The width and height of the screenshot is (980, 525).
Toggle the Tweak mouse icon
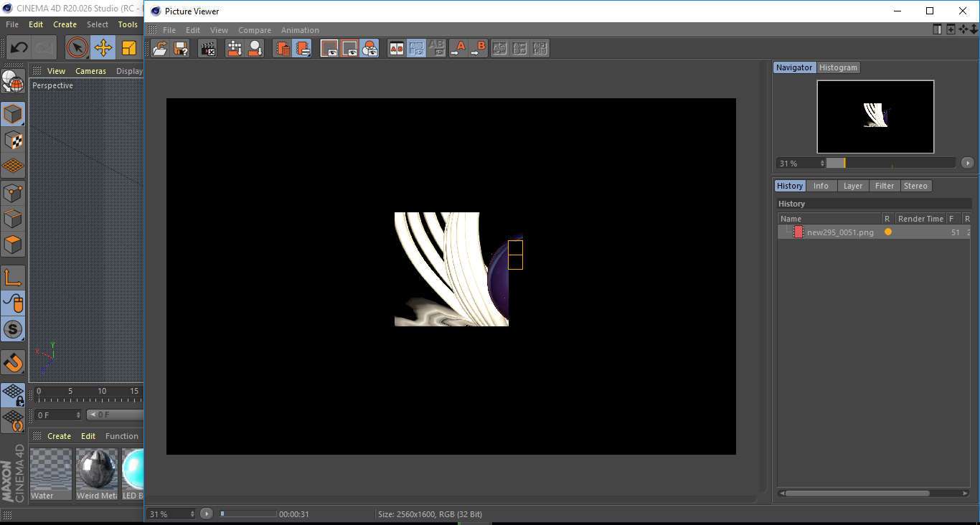pyautogui.click(x=13, y=303)
